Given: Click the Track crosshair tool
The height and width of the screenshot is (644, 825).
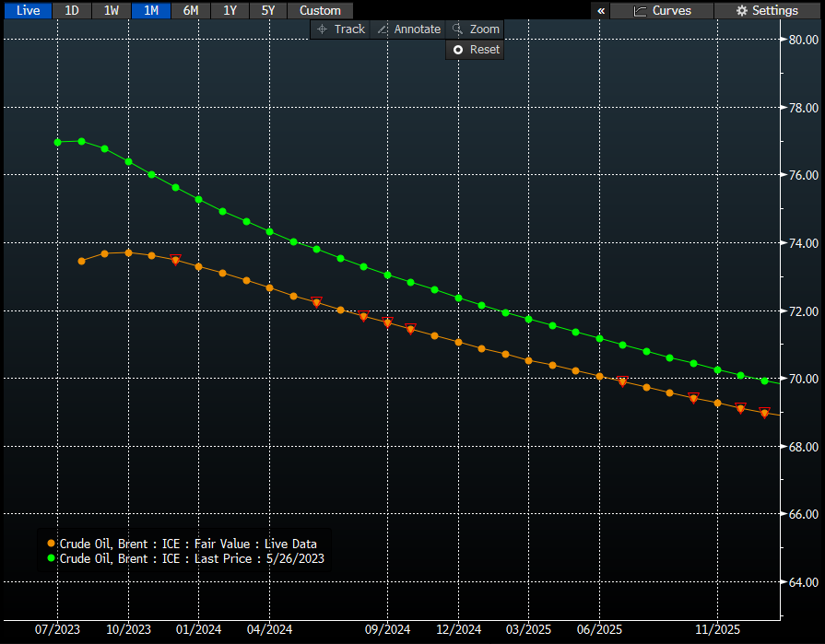Looking at the screenshot, I should pyautogui.click(x=340, y=29).
